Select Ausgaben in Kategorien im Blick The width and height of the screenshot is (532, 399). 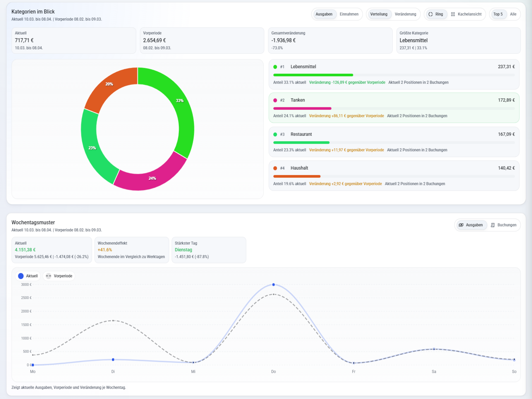click(x=324, y=14)
